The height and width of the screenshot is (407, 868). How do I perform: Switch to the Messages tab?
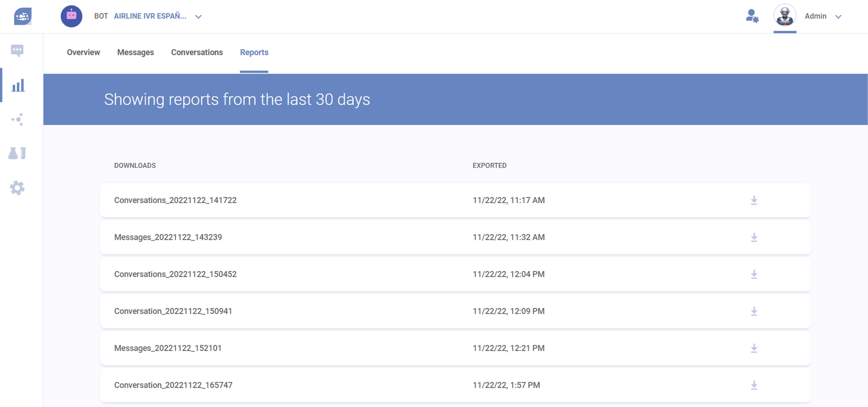(136, 52)
